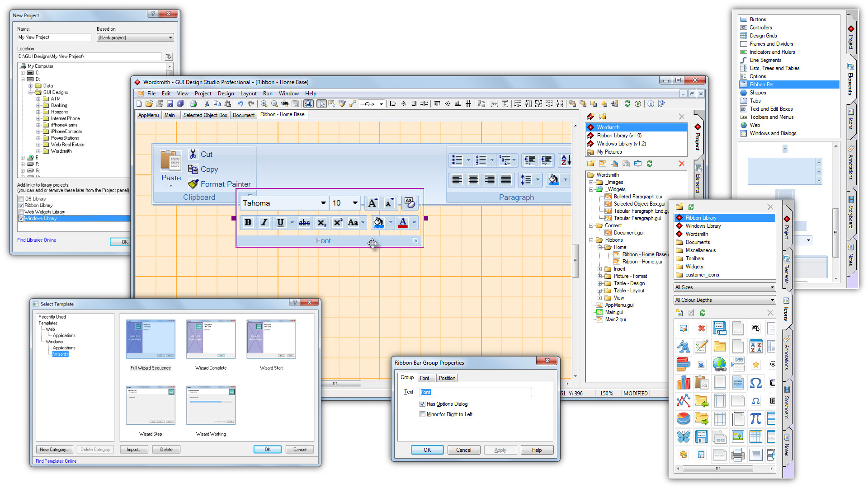Click the butterfly icon in icon library
The image size is (868, 488).
click(x=683, y=437)
